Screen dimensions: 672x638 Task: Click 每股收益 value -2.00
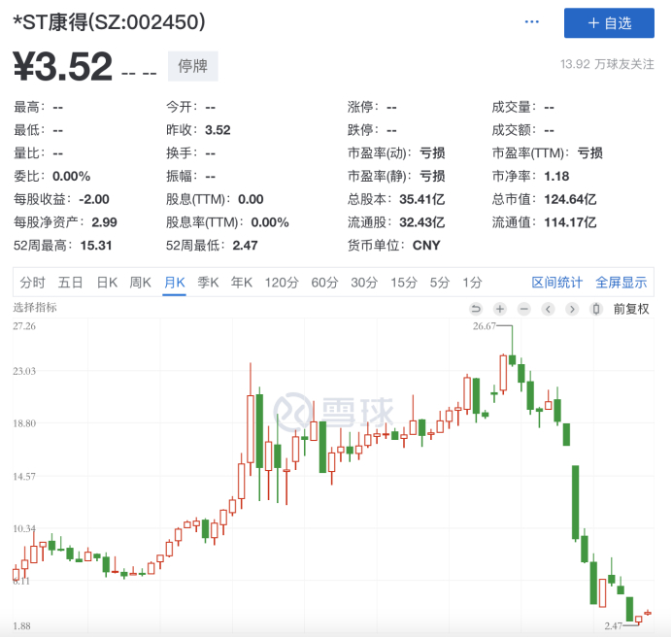point(94,199)
